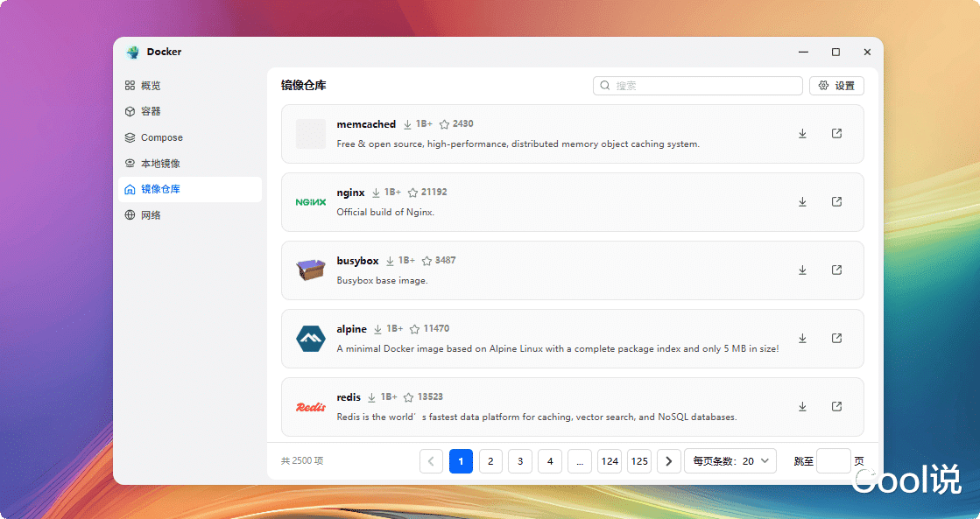Screen dimensions: 980x519
Task: Download the redis image
Action: (x=802, y=407)
